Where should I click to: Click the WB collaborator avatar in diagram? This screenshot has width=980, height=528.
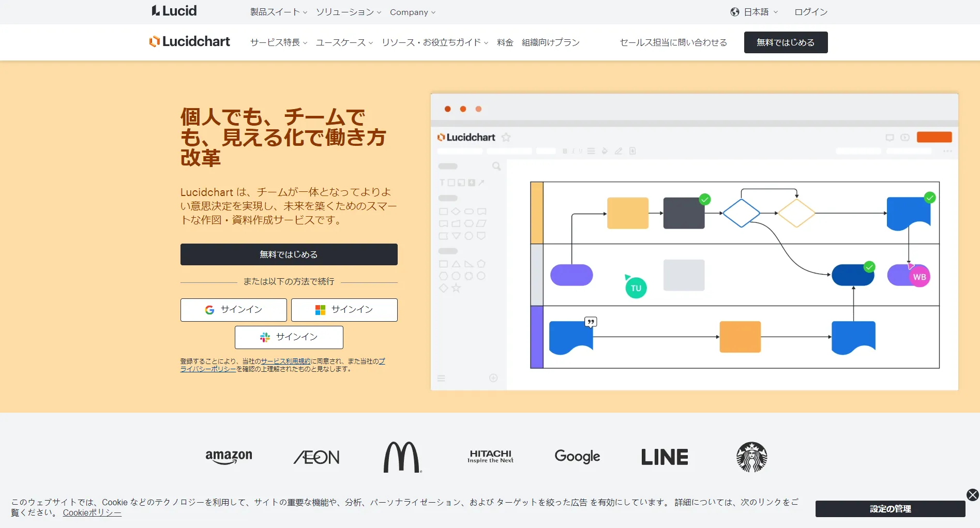tap(919, 277)
